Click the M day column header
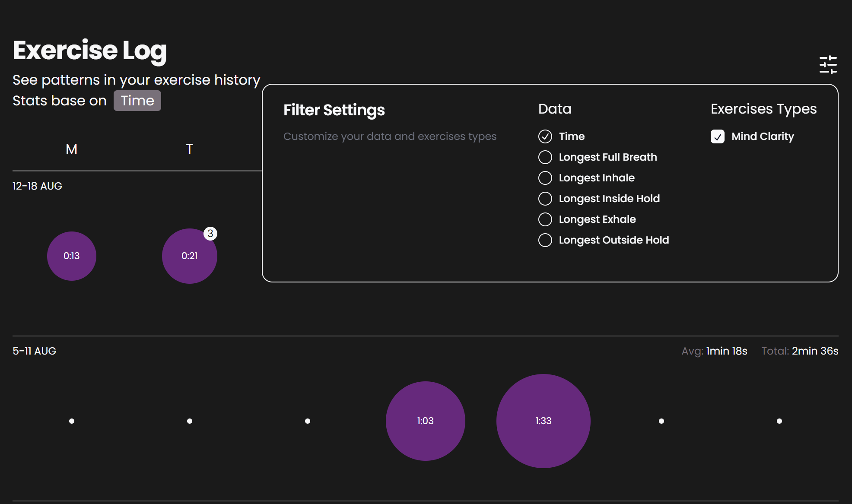Image resolution: width=852 pixels, height=504 pixels. (x=72, y=149)
